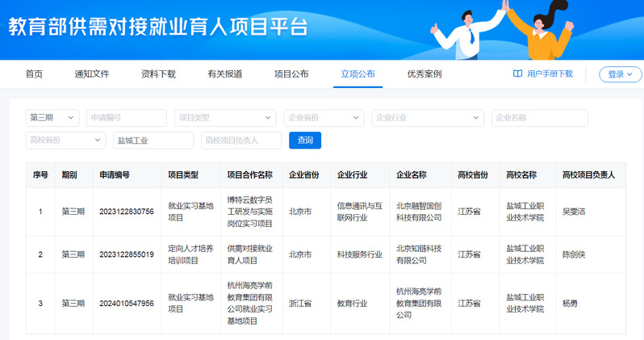Click the 高校项目负责人 input field
Viewport: 644px width, 340px height.
pos(241,141)
